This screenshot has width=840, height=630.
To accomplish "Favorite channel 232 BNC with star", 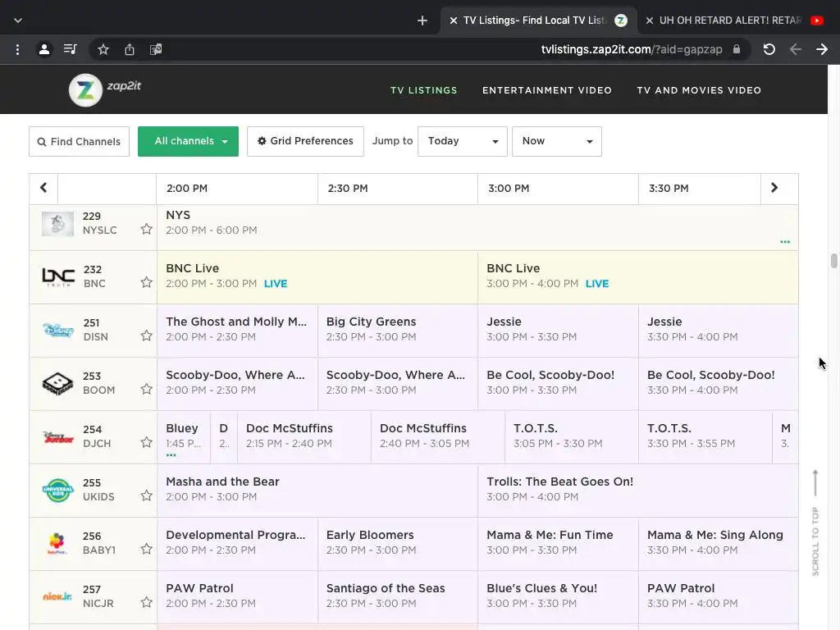I will coord(146,282).
